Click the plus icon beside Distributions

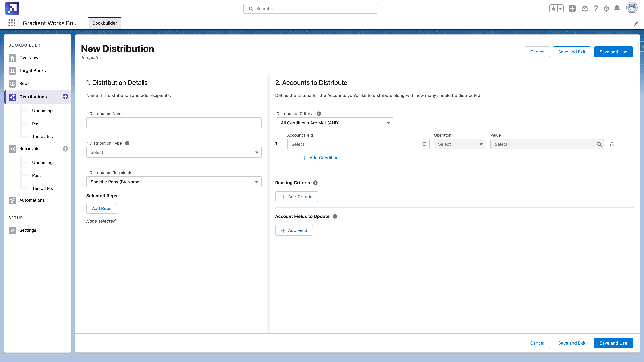(x=65, y=96)
